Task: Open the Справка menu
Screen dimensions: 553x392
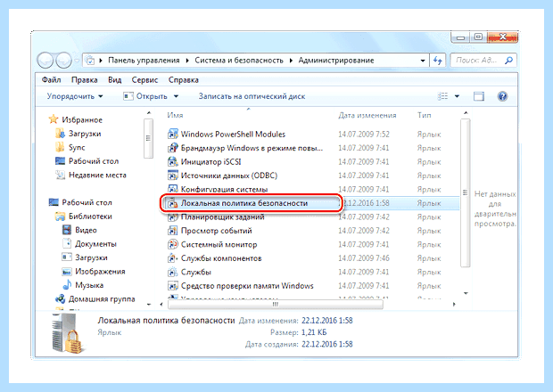Action: pyautogui.click(x=184, y=80)
